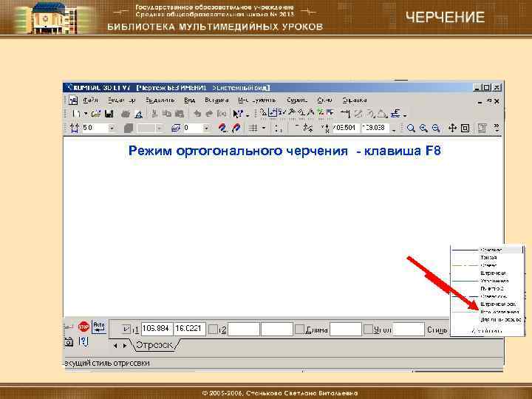This screenshot has height=399, width=532.
Task: Click the camera icon in property panel
Action: pos(69,341)
